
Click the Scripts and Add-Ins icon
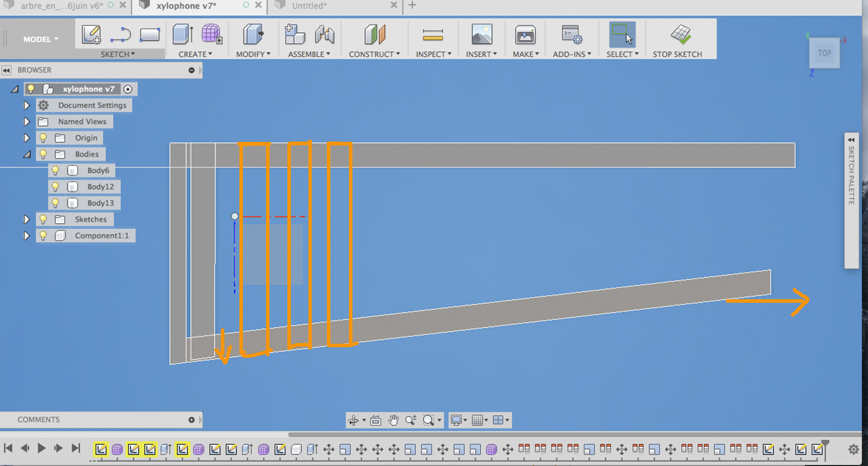click(572, 34)
